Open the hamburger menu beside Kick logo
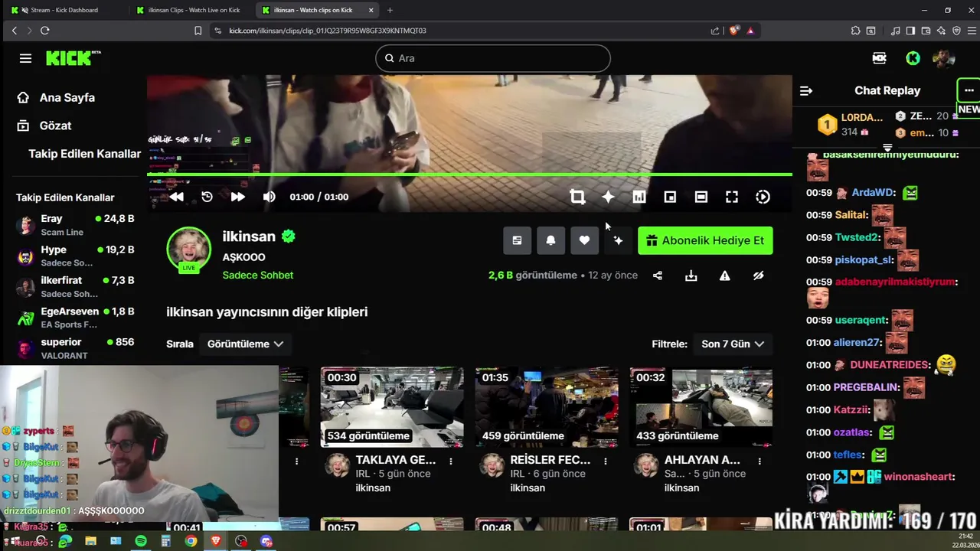980x551 pixels. click(x=25, y=58)
